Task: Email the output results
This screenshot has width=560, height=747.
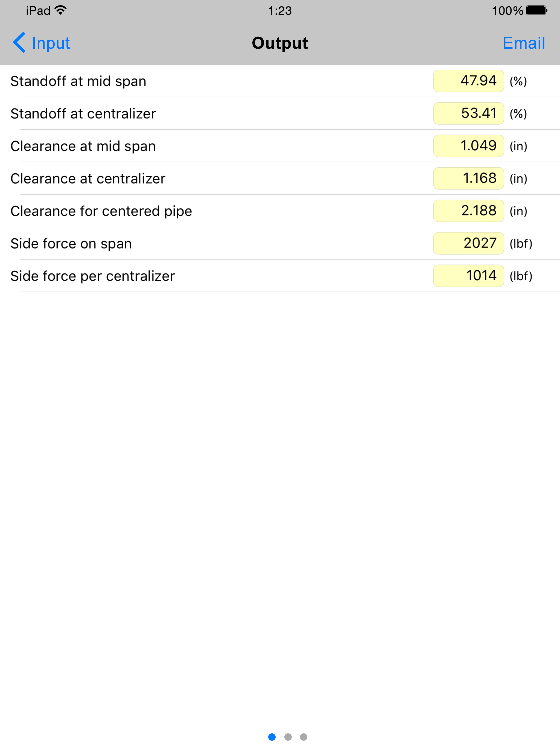Action: (524, 43)
